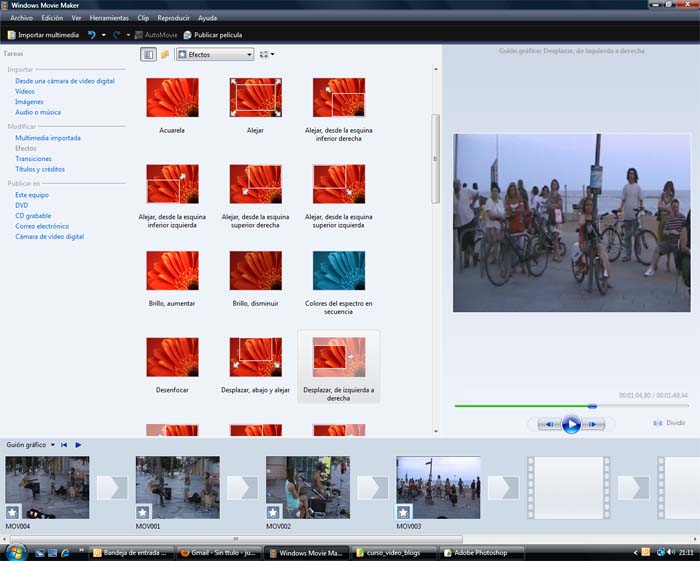Click the previous frame button in preview

tap(550, 424)
